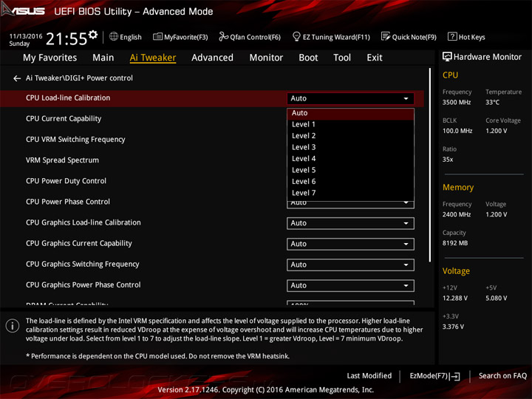Open Qfan Control(F6)
The width and height of the screenshot is (532, 399).
250,37
